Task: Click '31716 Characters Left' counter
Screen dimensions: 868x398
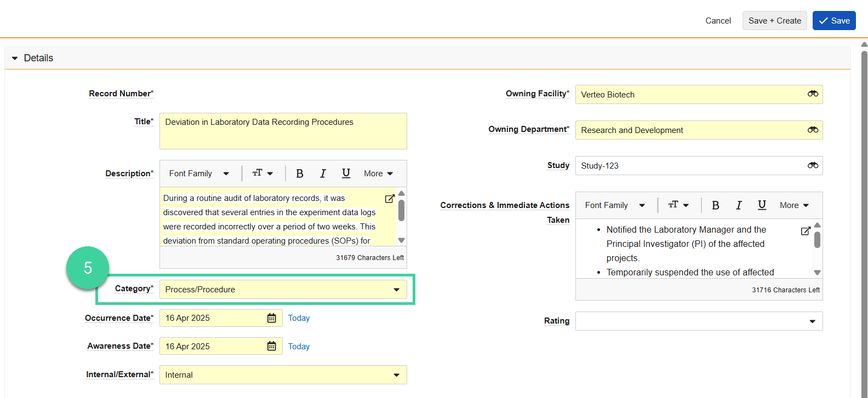Action: click(786, 290)
